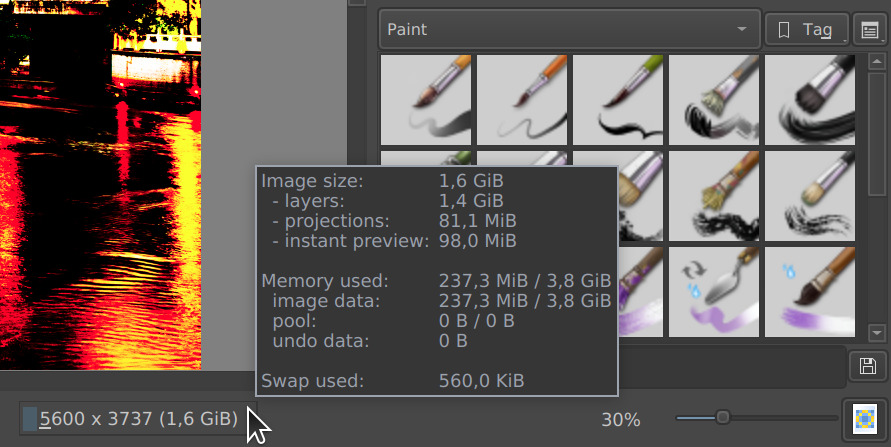The image size is (891, 447).
Task: Click the 5600 x 3737 image size status
Action: click(x=138, y=419)
